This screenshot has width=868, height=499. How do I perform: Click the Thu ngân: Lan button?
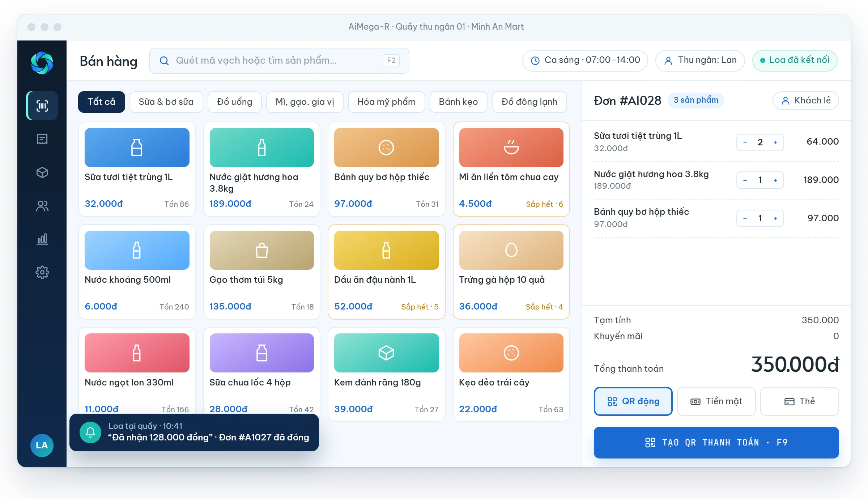[x=700, y=60]
